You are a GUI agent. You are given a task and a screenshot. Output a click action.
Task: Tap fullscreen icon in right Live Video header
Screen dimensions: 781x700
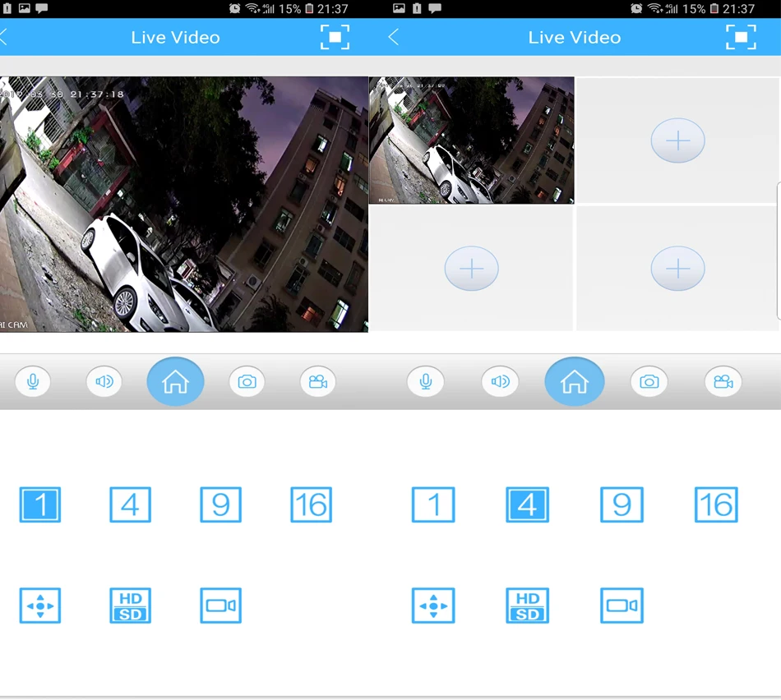tap(741, 37)
